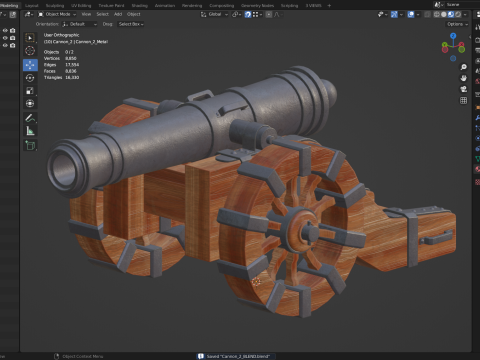This screenshot has height=360, width=480.
Task: Select the Annotate tool
Action: point(30,118)
